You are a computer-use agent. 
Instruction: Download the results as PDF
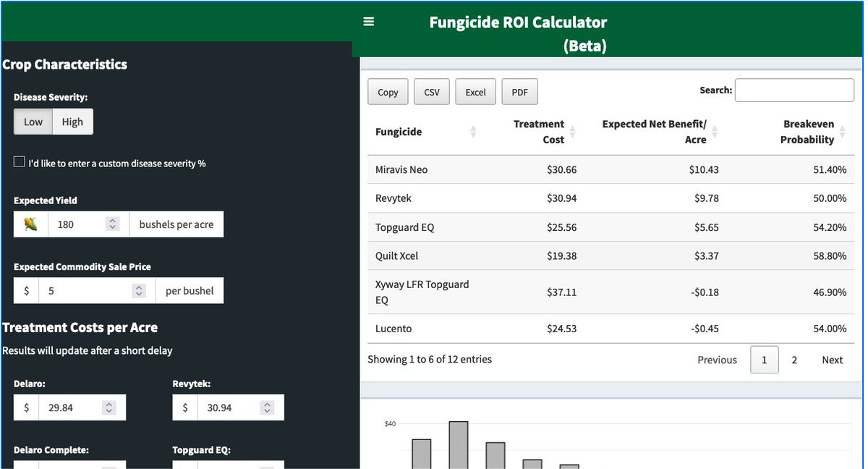pos(519,92)
